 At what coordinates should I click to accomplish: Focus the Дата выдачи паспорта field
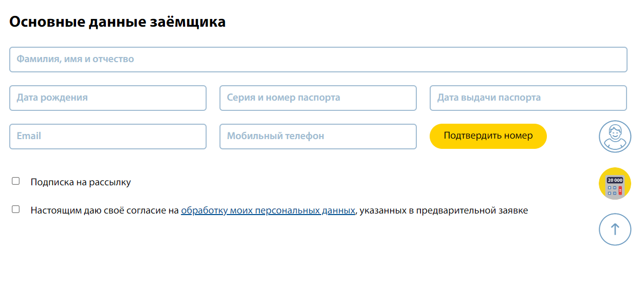coord(528,98)
